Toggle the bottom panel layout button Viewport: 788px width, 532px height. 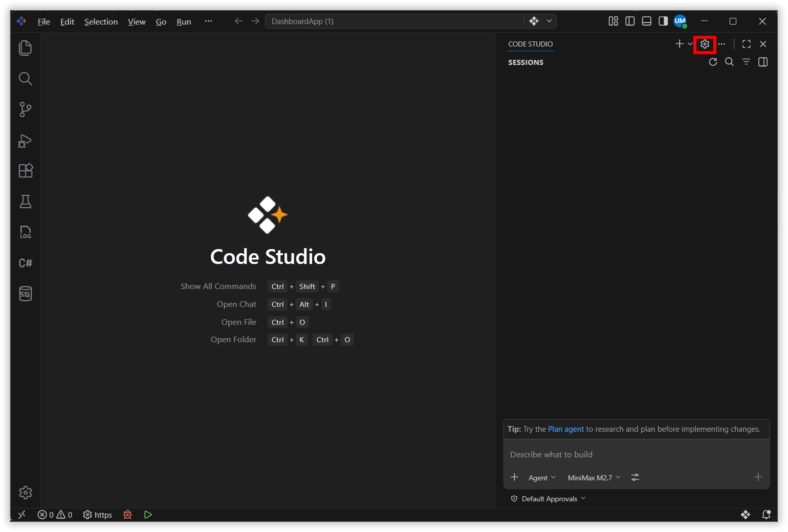(x=647, y=21)
